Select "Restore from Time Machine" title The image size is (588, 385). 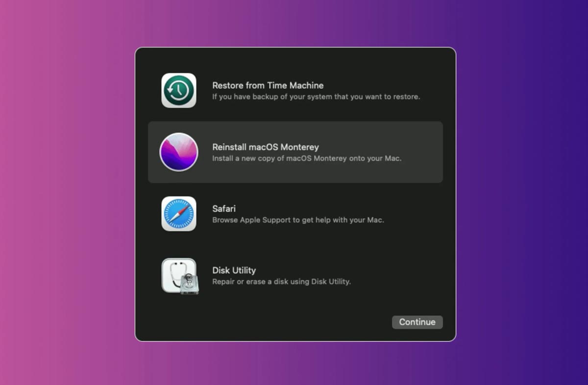[268, 85]
